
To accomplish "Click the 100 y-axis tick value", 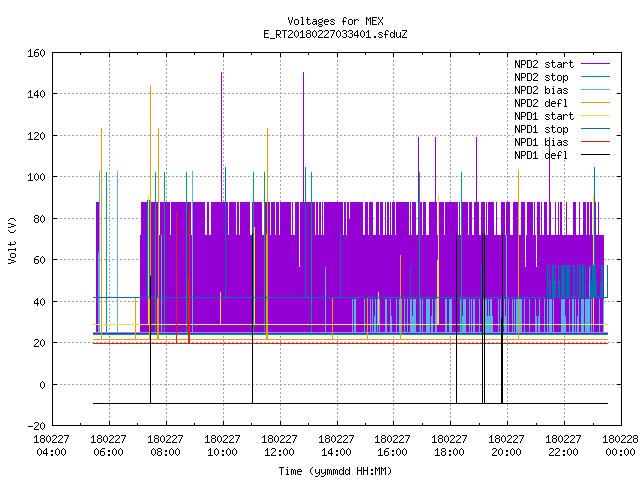I will pyautogui.click(x=36, y=177).
